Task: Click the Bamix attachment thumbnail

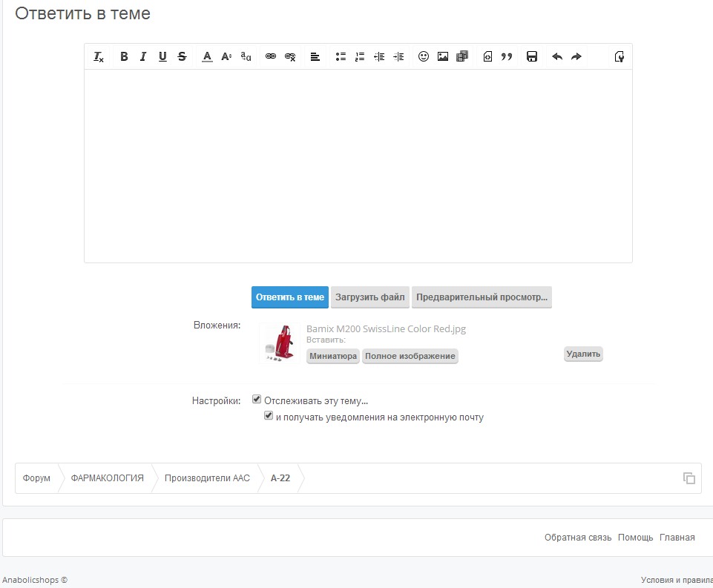Action: (280, 343)
